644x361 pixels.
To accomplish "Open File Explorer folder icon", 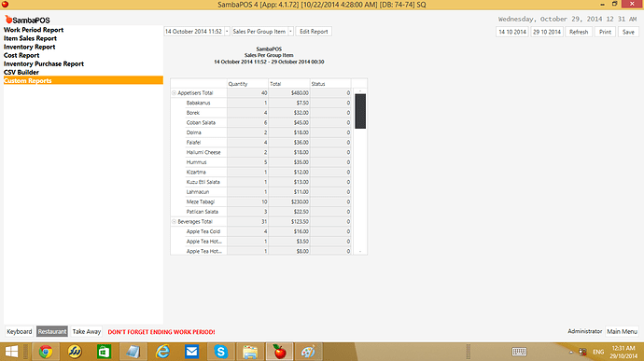I will (250, 352).
